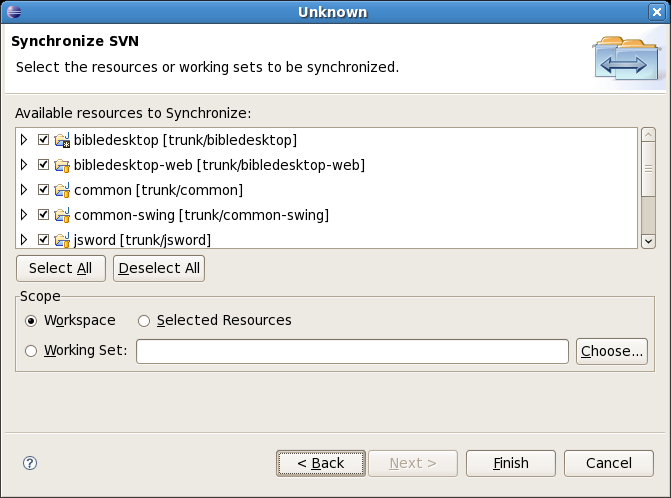Click the common-swing project folder icon
671x498 pixels.
point(62,215)
